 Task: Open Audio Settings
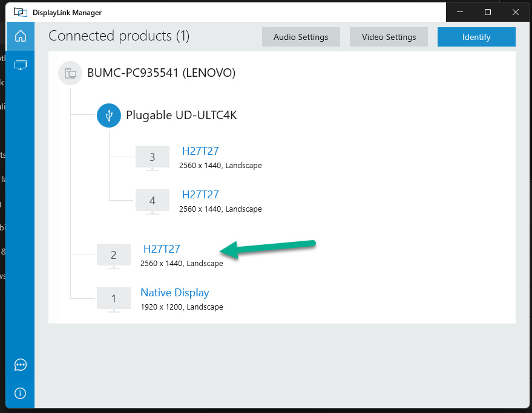click(x=301, y=37)
